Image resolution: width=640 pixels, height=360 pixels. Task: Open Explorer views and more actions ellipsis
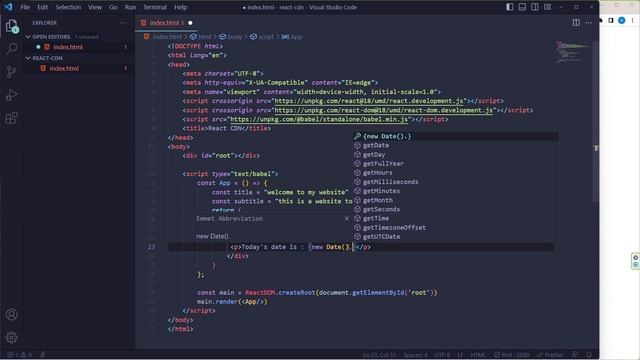tap(123, 23)
